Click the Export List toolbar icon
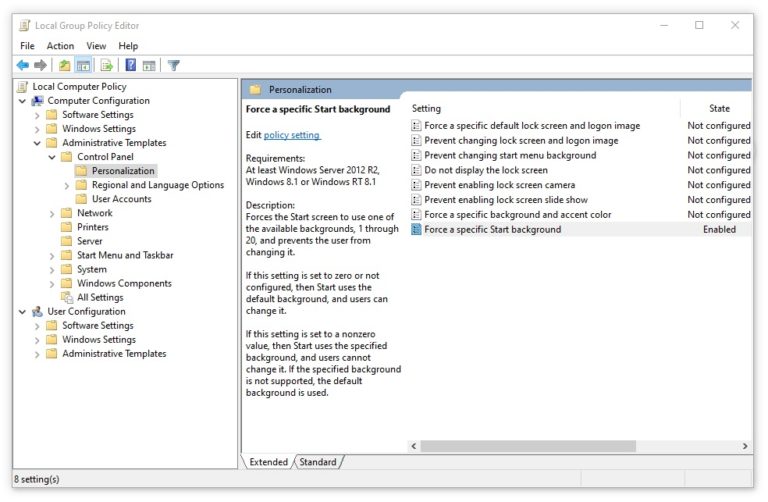Screen dimensions: 768x502 coord(106,66)
